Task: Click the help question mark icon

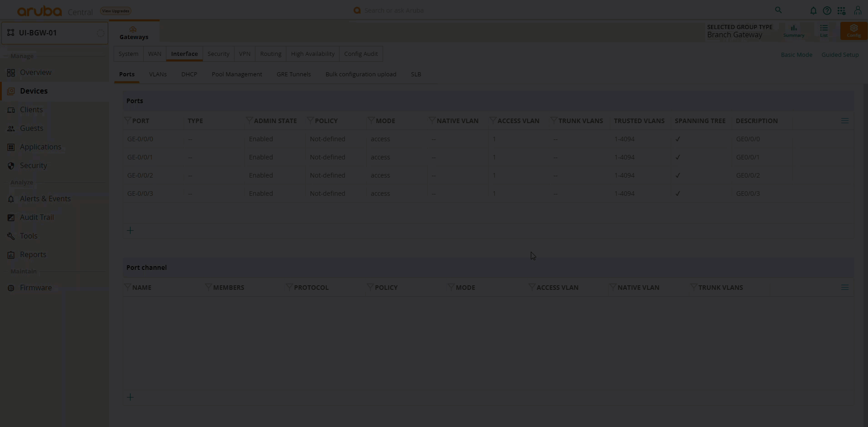Action: (827, 10)
